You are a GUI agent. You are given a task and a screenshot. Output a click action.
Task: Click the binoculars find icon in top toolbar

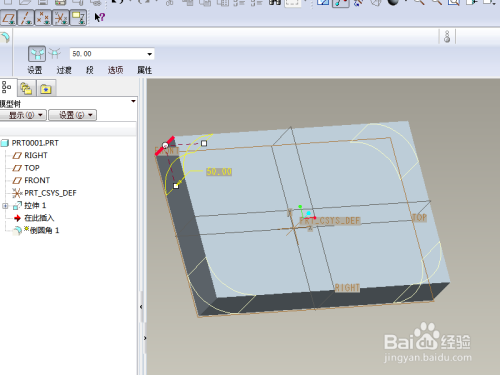pyautogui.click(x=275, y=2)
